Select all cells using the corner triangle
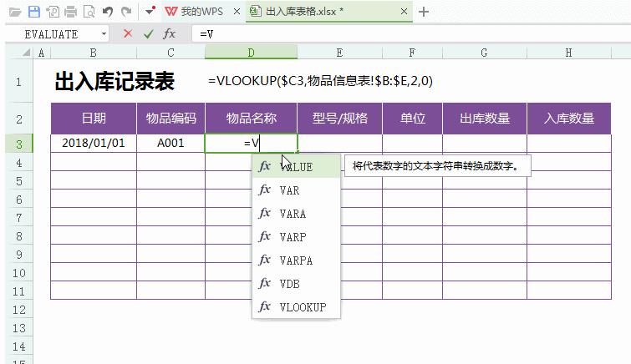 (x=27, y=53)
